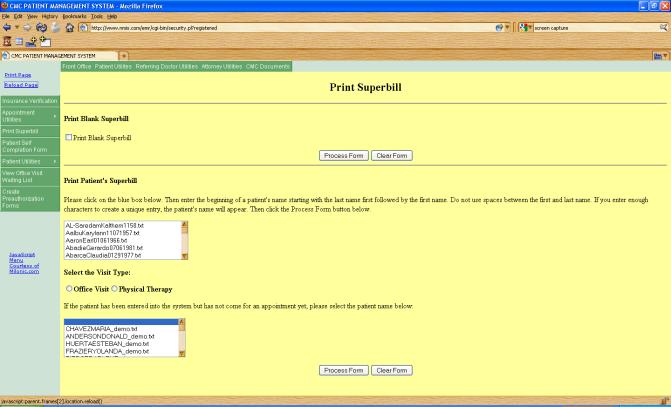
Task: Click the Stop loading icon in toolbar
Action: 55,28
